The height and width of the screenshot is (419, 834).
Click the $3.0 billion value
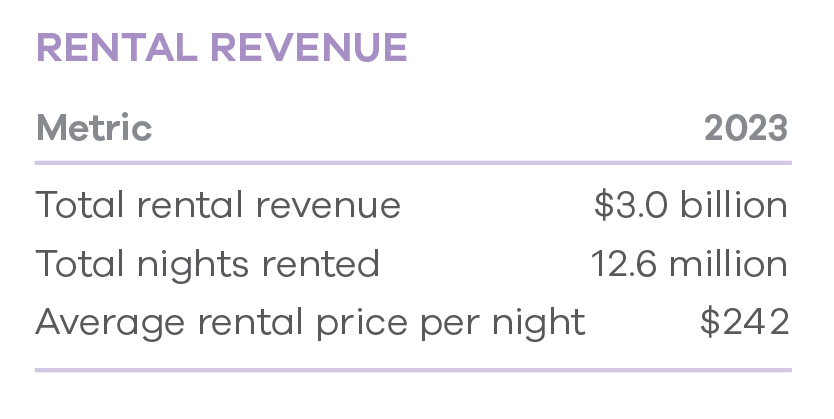click(x=690, y=206)
